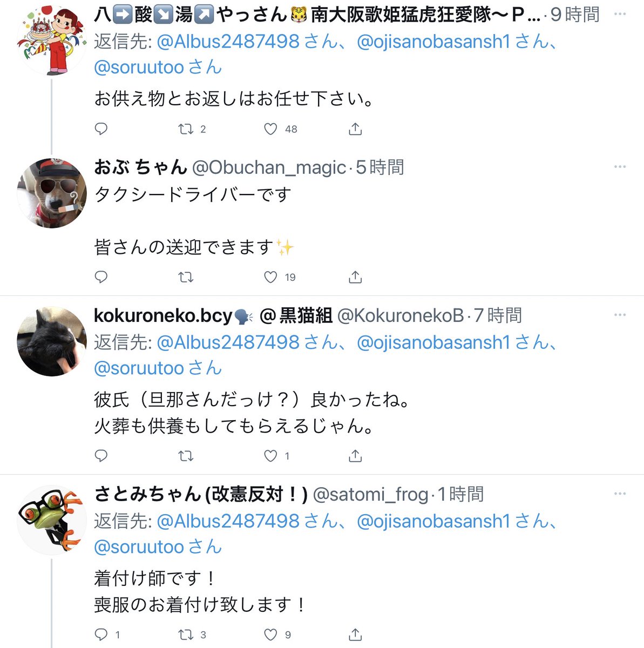Reply to the お供え物とお返し tweet

click(101, 129)
